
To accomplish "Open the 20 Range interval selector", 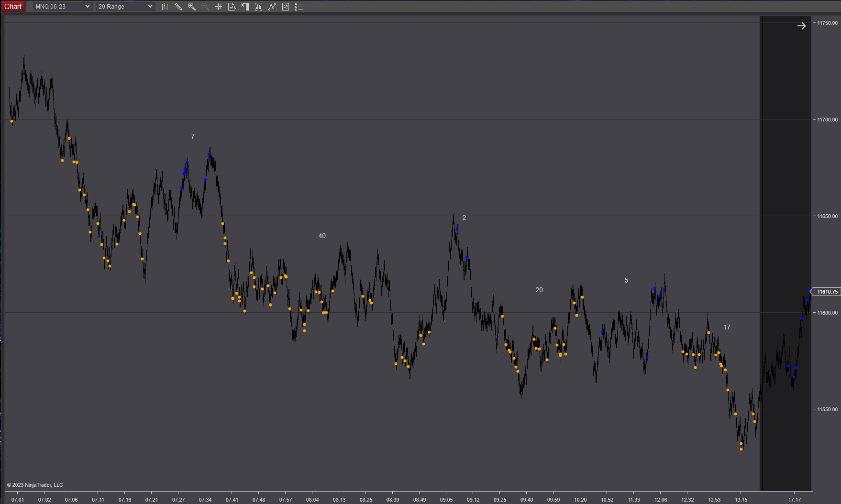I will [125, 7].
